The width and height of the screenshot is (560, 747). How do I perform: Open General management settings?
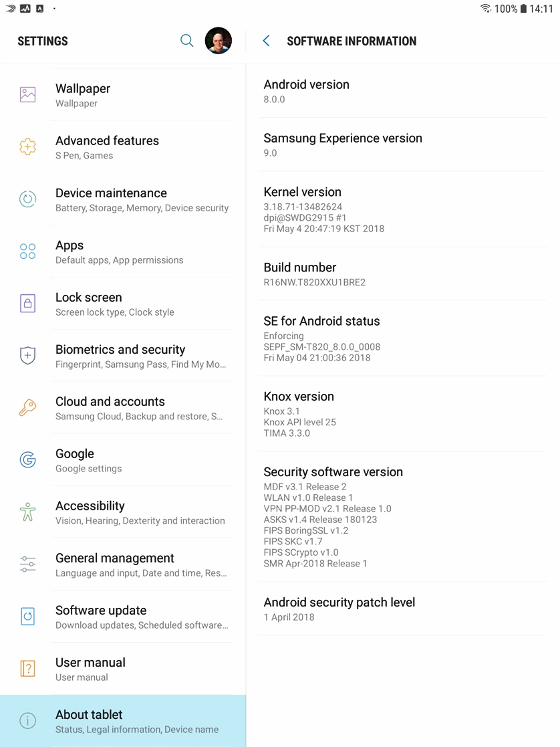123,564
